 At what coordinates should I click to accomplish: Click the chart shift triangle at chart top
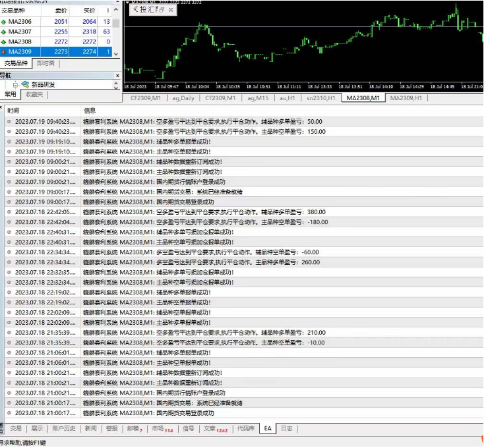pyautogui.click(x=127, y=2)
